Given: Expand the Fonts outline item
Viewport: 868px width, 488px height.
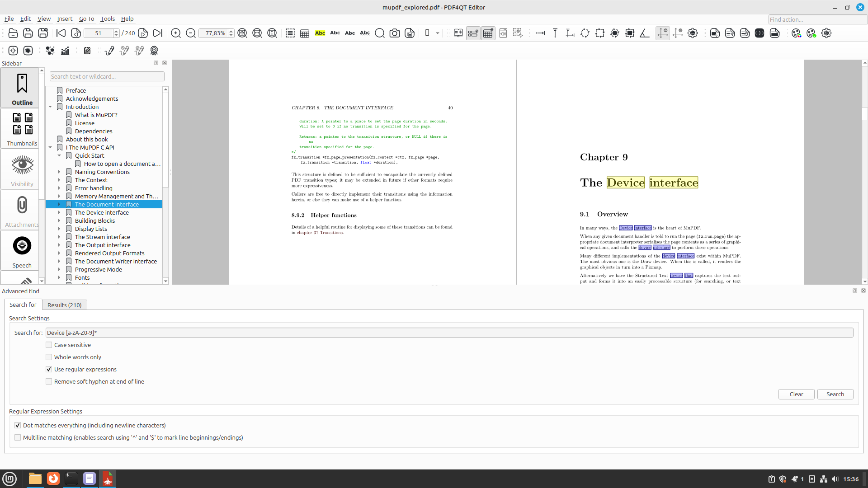Looking at the screenshot, I should point(59,278).
